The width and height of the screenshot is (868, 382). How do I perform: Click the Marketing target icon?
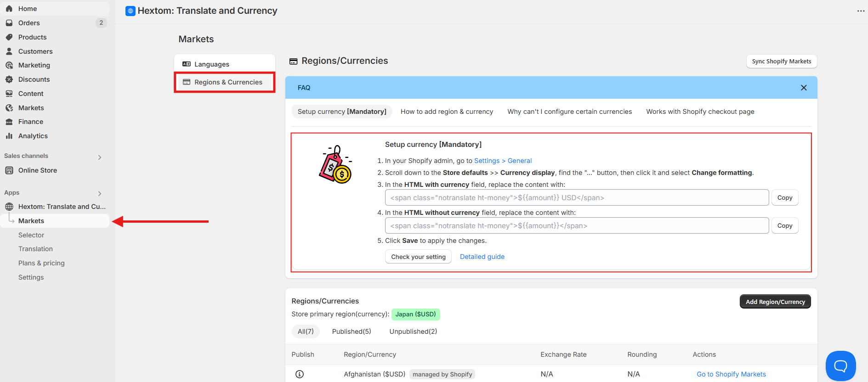tap(9, 65)
